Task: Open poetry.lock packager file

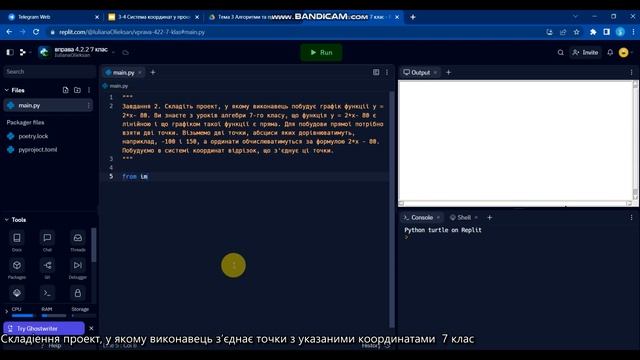Action: [x=33, y=136]
